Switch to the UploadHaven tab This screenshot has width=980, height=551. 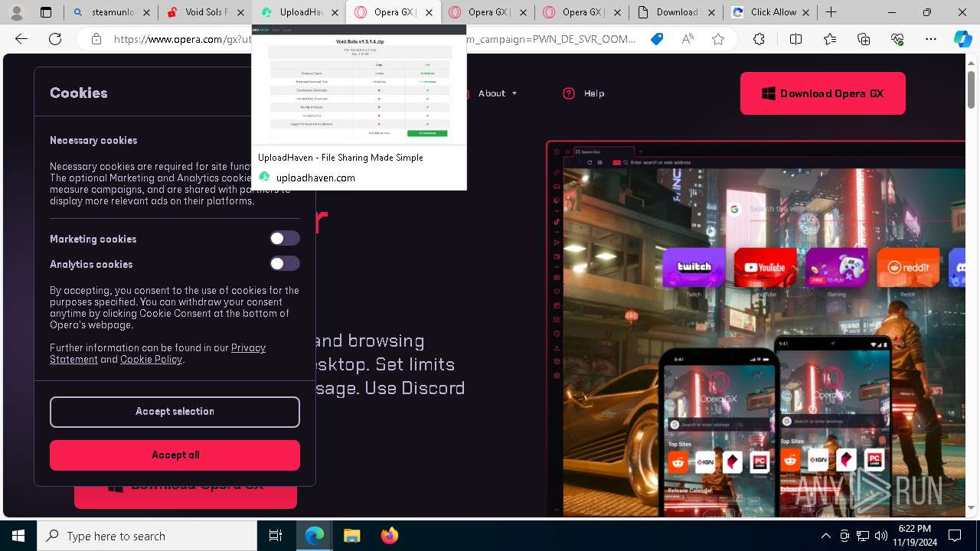click(299, 12)
